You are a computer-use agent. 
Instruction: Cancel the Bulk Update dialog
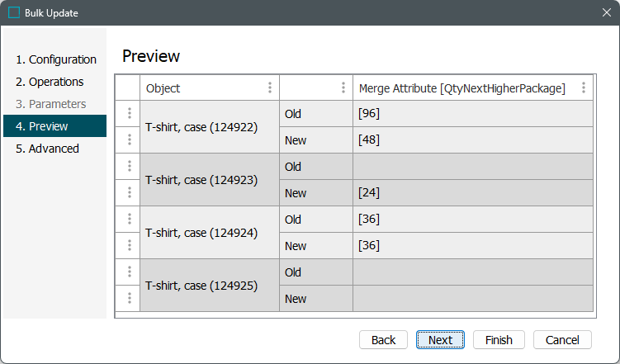562,340
